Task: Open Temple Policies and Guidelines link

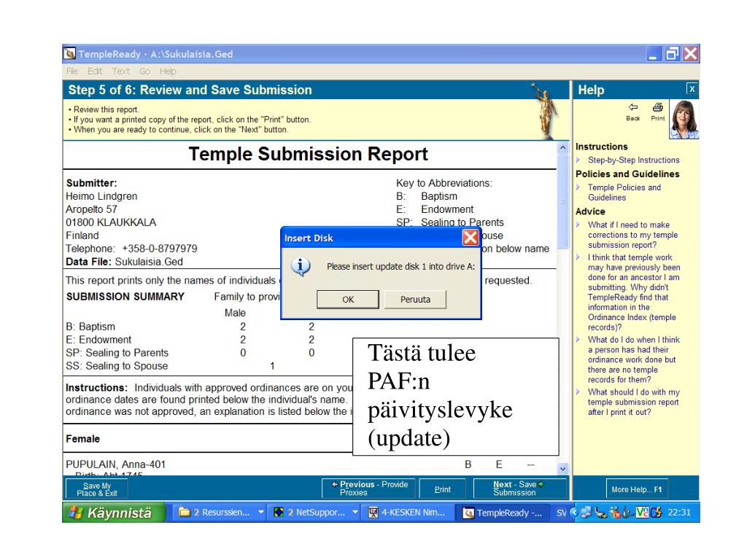Action: [x=624, y=192]
